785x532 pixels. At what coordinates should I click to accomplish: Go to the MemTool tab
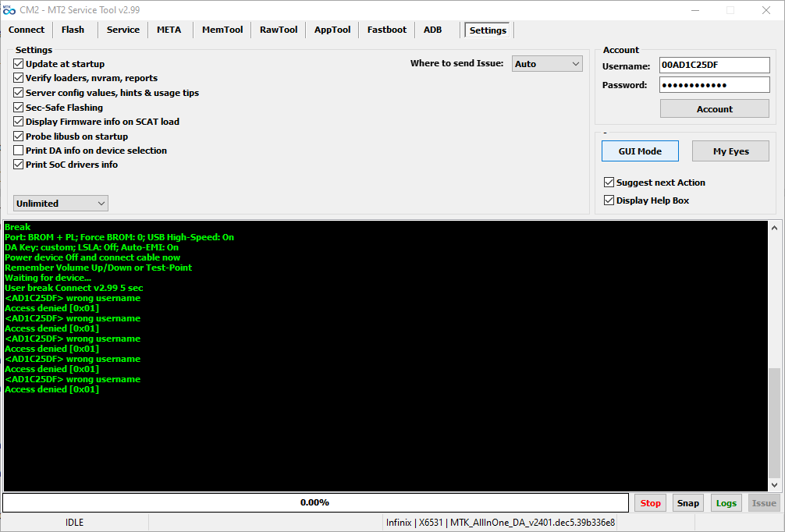point(222,30)
